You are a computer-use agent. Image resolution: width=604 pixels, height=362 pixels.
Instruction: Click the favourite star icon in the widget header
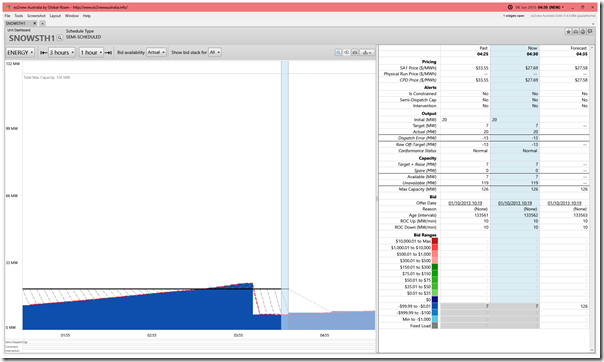pyautogui.click(x=568, y=32)
